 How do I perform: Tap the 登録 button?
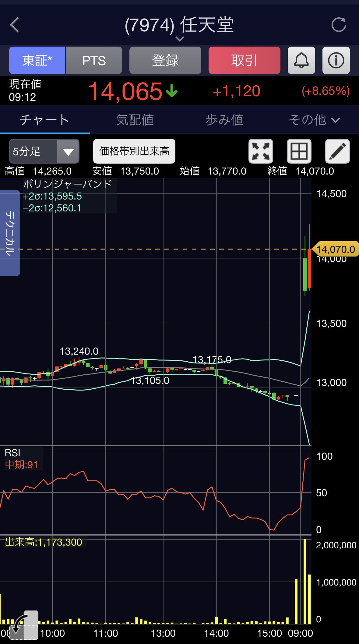165,60
